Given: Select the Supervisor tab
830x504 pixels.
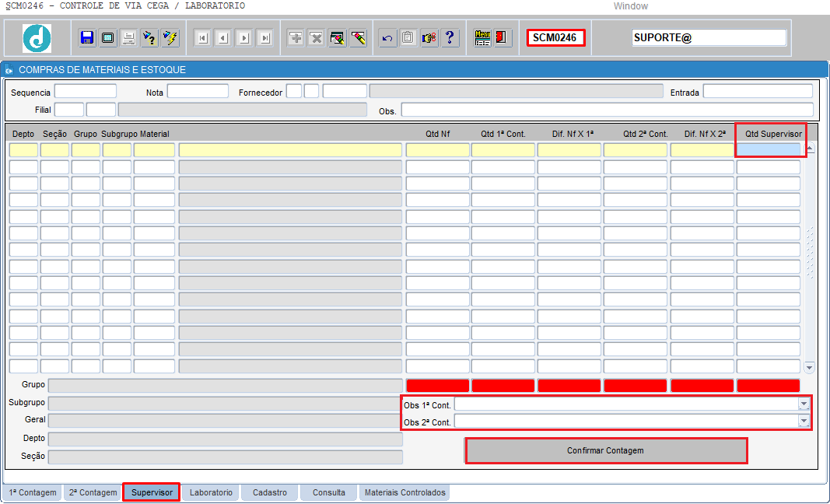Looking at the screenshot, I should (152, 492).
